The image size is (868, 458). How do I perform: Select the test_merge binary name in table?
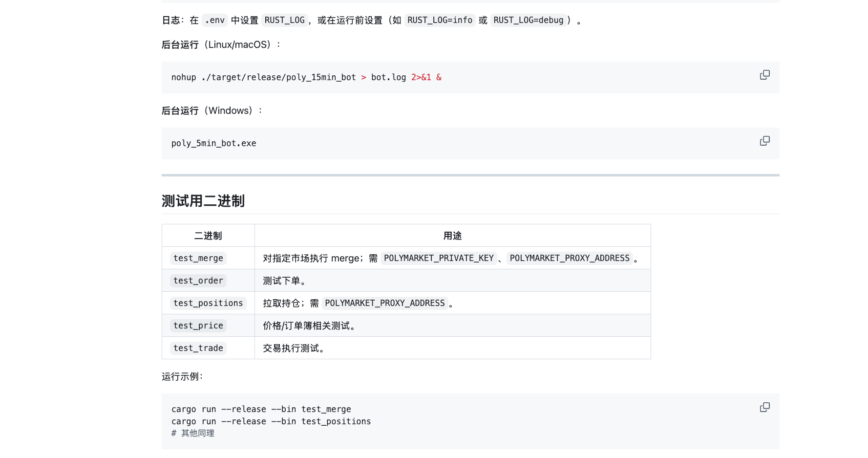pos(198,258)
